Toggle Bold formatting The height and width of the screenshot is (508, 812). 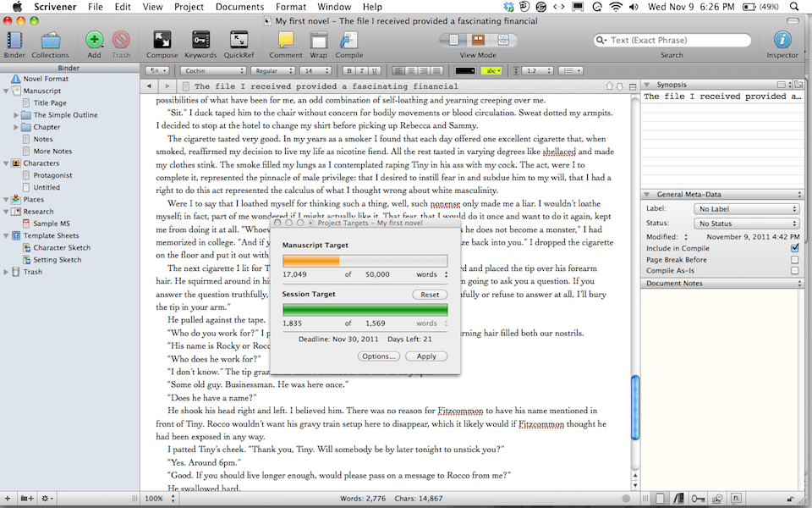[x=349, y=70]
